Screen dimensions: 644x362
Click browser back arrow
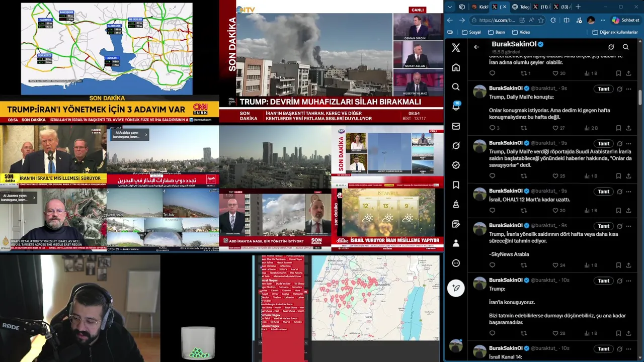pos(450,20)
